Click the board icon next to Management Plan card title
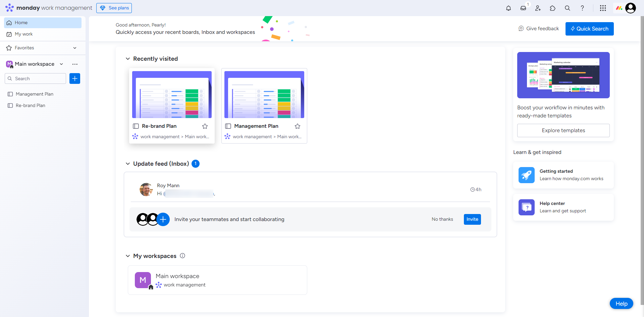 [x=228, y=126]
